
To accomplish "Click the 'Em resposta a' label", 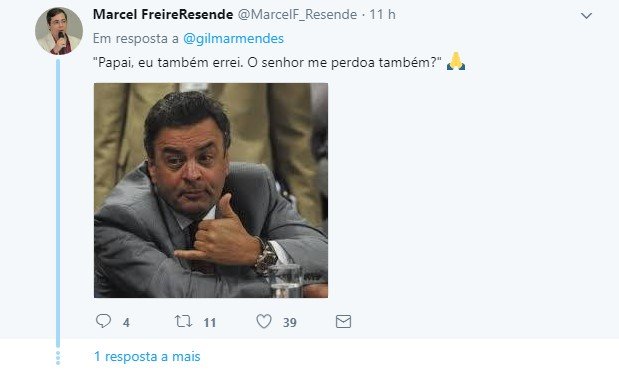I will pyautogui.click(x=135, y=39).
